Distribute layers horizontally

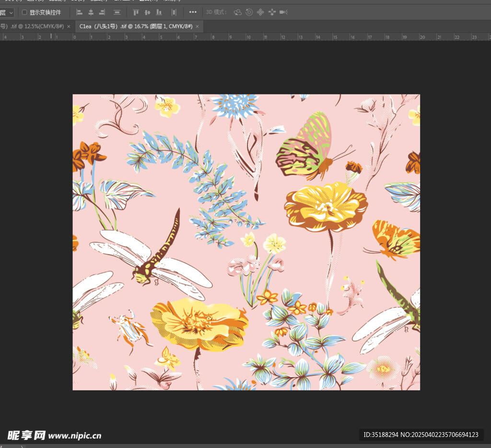[x=174, y=12]
